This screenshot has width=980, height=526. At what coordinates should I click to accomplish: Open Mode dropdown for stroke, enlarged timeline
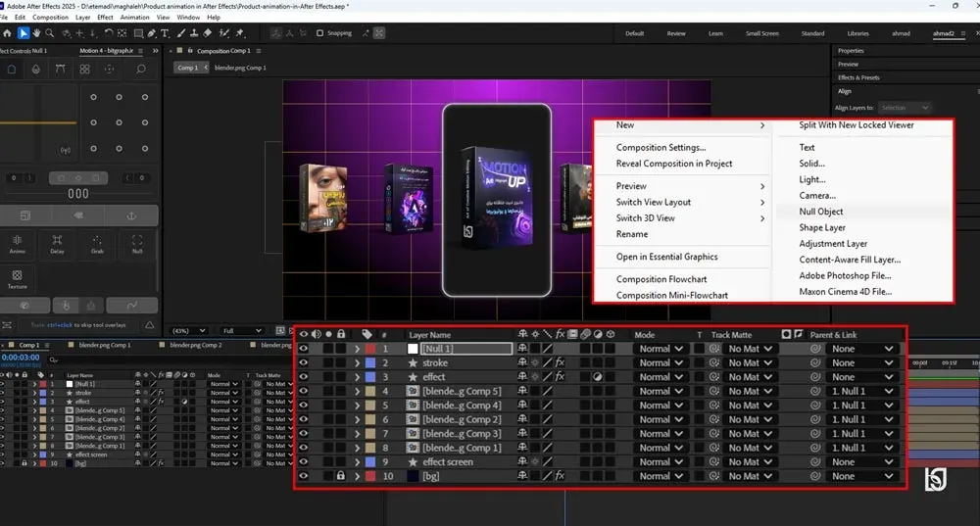(x=660, y=363)
